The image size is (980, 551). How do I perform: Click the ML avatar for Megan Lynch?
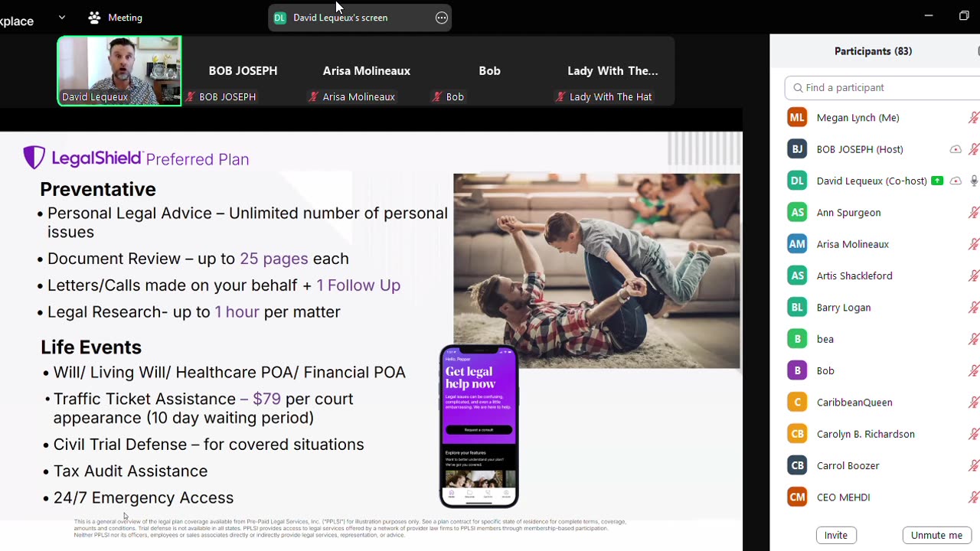point(797,117)
